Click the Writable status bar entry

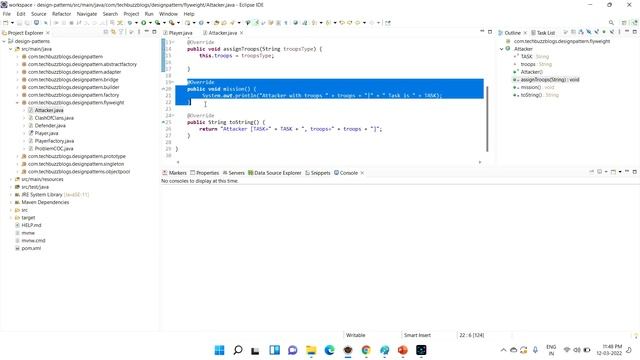click(356, 335)
